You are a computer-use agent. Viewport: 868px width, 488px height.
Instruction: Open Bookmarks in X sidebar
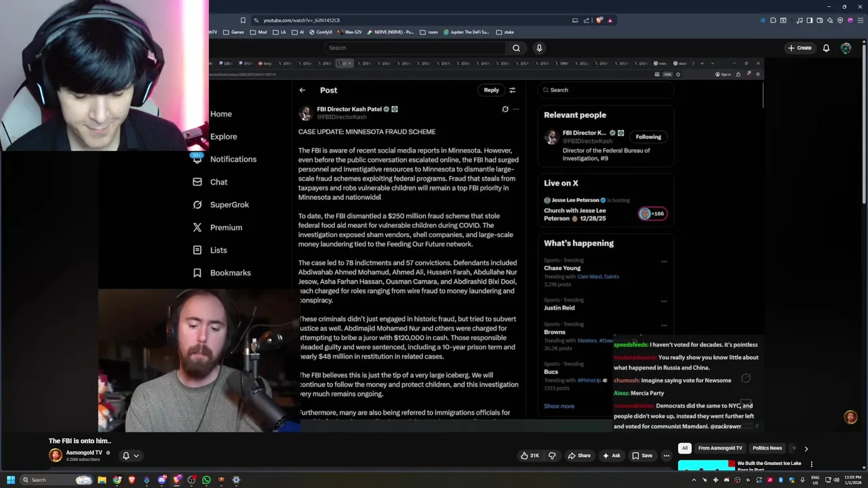[222, 272]
